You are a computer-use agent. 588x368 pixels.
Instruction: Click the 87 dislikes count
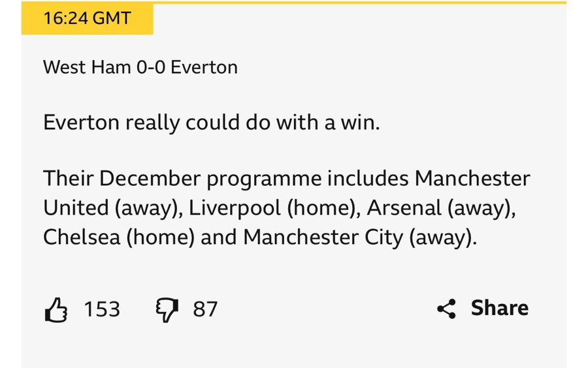[x=205, y=309]
